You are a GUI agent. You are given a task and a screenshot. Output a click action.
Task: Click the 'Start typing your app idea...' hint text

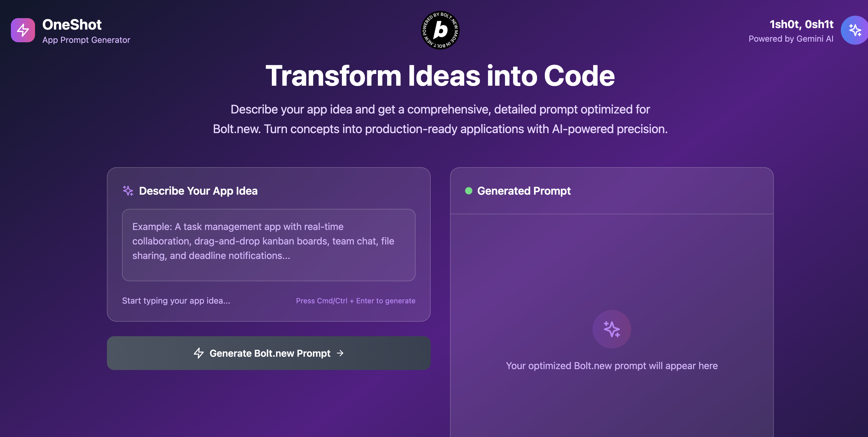(x=176, y=300)
